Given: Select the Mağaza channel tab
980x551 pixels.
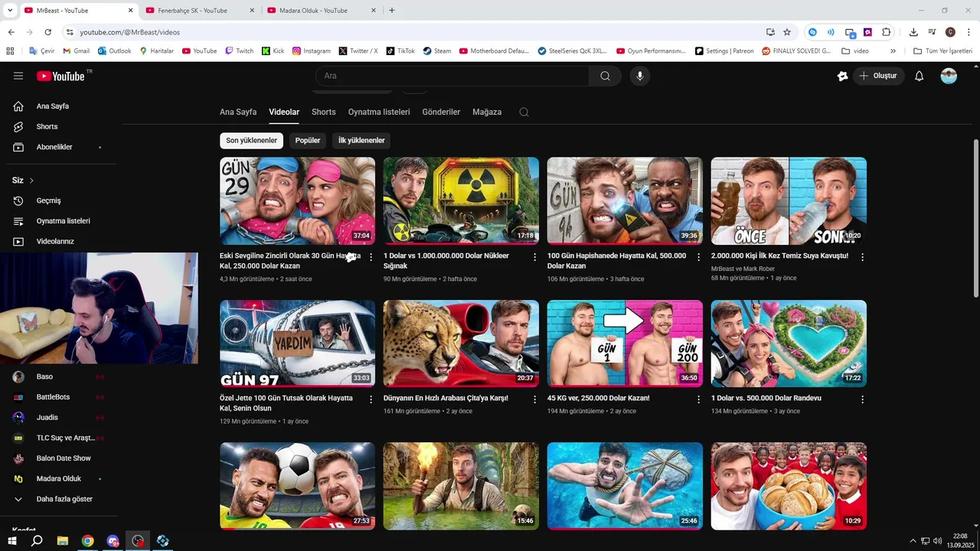Looking at the screenshot, I should point(487,112).
